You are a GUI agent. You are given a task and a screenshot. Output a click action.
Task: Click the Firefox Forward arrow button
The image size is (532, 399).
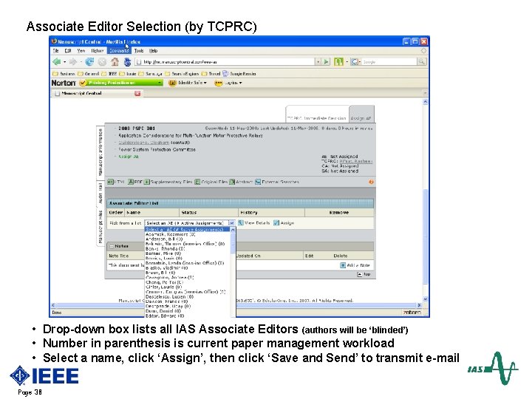pos(72,62)
